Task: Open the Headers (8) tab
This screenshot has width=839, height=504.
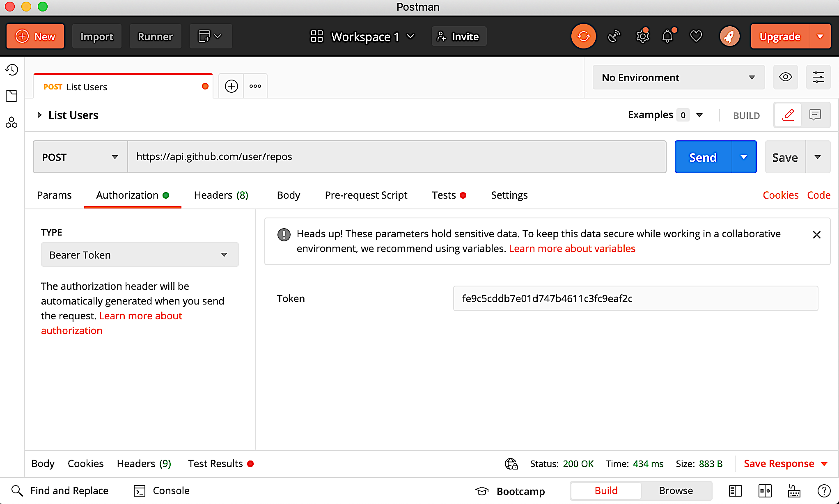Action: (x=221, y=195)
